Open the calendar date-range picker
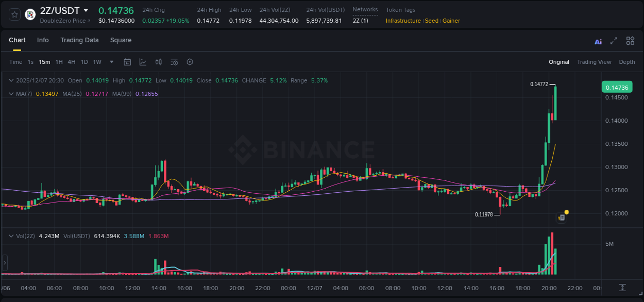Viewport: 644px width, 302px height. [x=127, y=61]
